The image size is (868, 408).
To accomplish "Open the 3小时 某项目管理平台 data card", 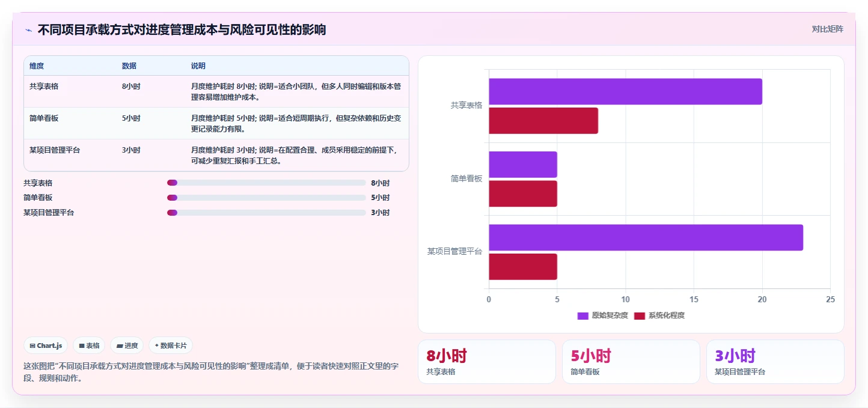I will click(775, 362).
